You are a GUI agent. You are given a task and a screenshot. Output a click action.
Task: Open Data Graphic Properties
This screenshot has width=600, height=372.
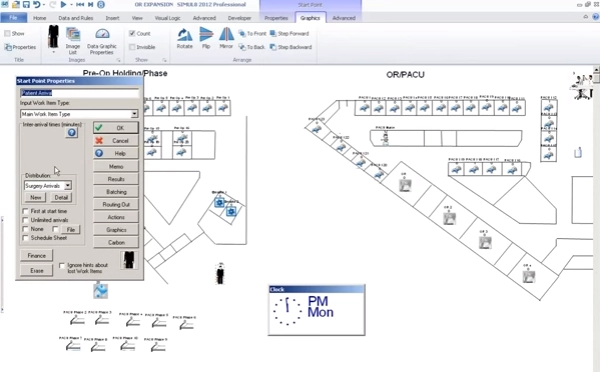[102, 41]
